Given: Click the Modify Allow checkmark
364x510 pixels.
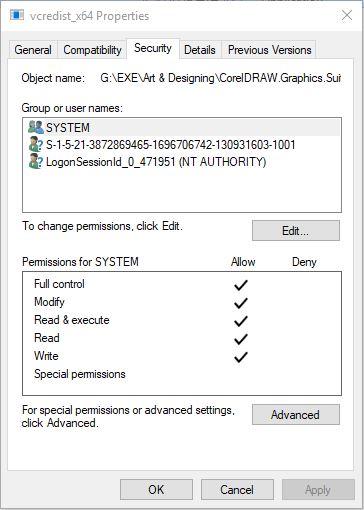Looking at the screenshot, I should pyautogui.click(x=240, y=303).
